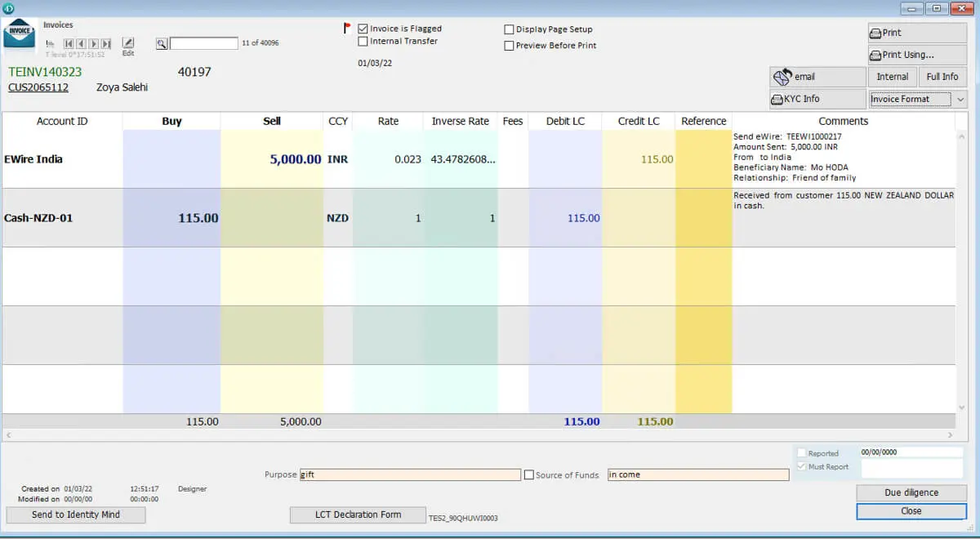Click the Received from customer comment
The width and height of the screenshot is (980, 539).
[844, 200]
